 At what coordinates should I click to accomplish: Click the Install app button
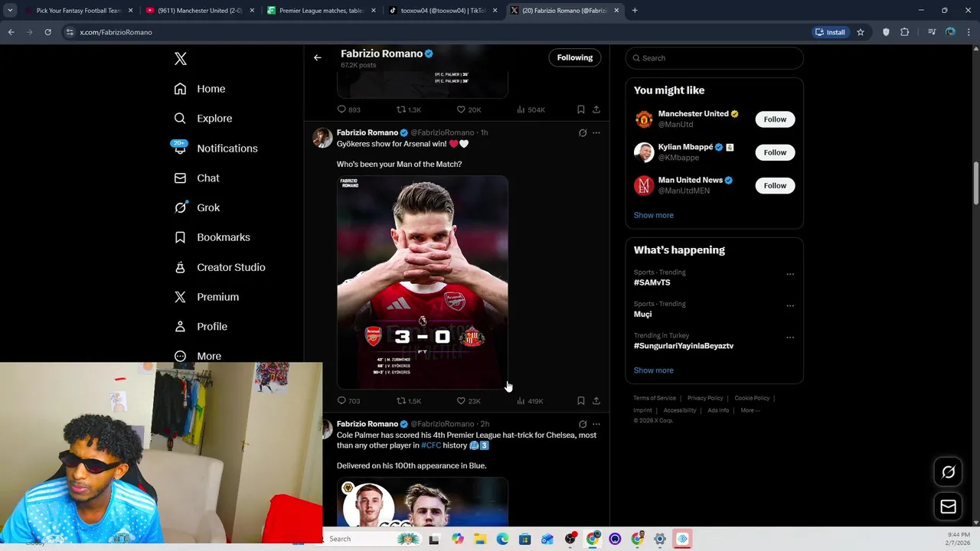[x=830, y=32]
